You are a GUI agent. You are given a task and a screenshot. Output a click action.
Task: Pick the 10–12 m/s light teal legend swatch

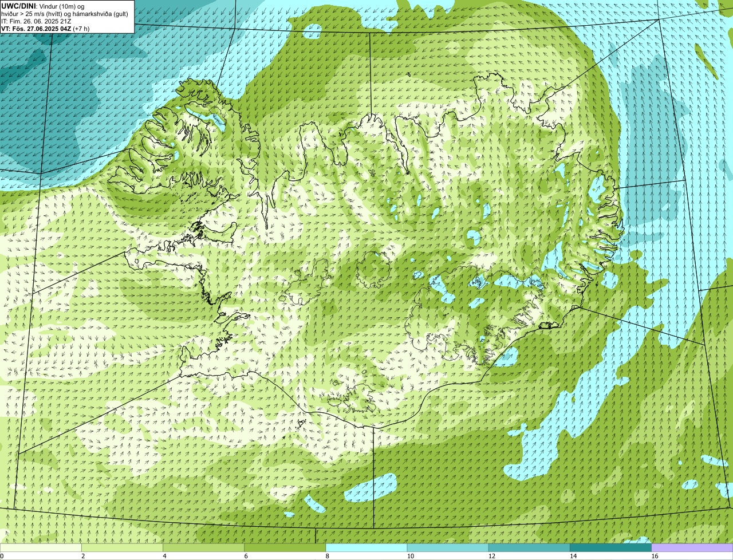pos(448,548)
